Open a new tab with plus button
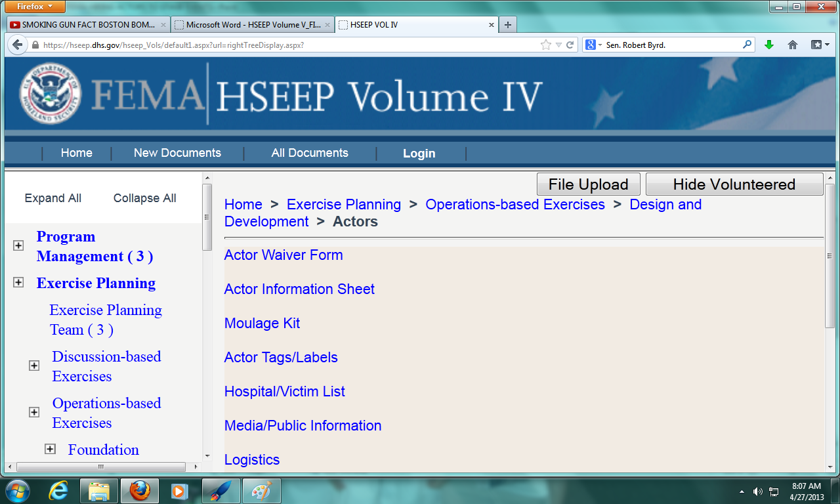The height and width of the screenshot is (504, 840). click(507, 25)
